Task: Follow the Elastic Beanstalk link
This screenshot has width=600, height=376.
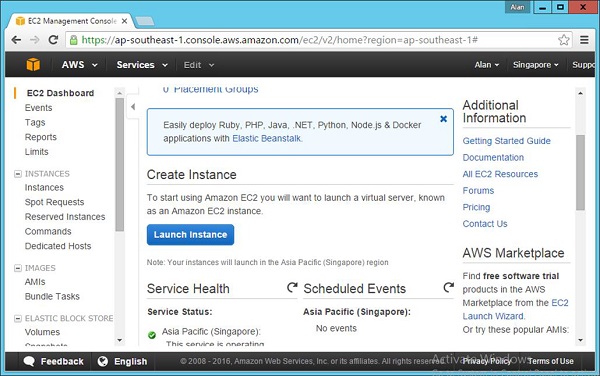Action: pos(267,138)
